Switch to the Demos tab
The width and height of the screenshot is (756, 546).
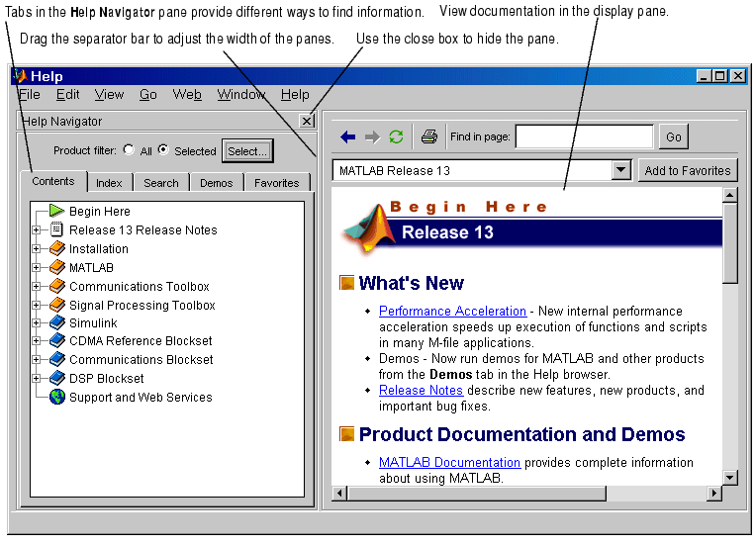pos(216,183)
